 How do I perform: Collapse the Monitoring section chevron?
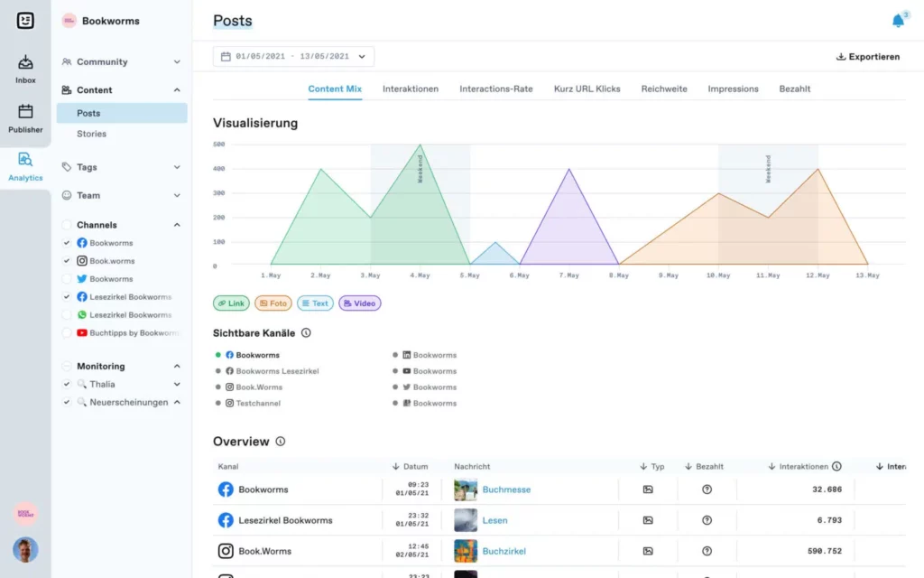177,367
